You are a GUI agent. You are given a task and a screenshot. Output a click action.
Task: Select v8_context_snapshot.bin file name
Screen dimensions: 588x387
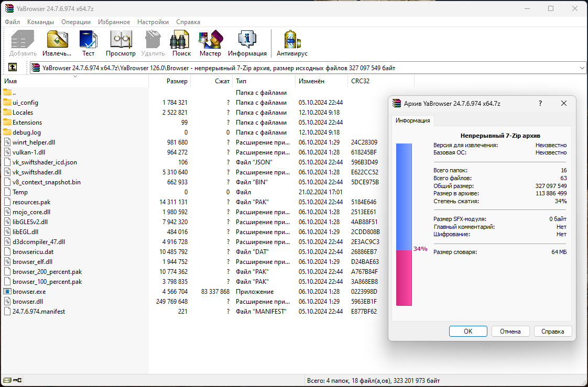47,182
